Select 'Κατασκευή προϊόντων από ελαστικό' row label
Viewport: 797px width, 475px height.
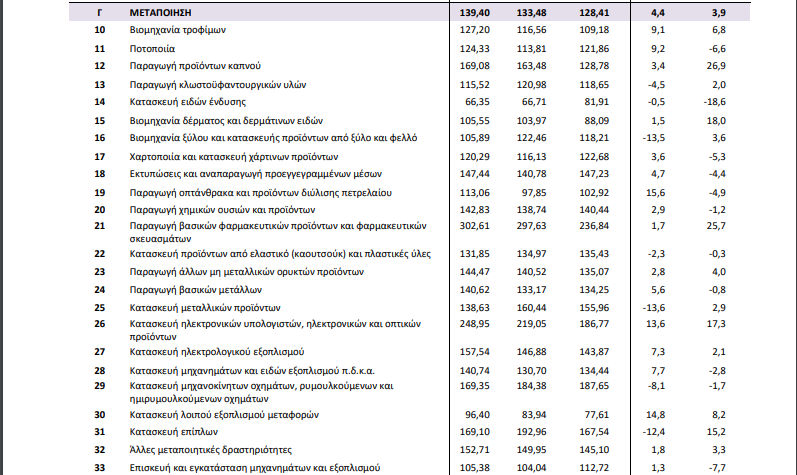click(280, 254)
